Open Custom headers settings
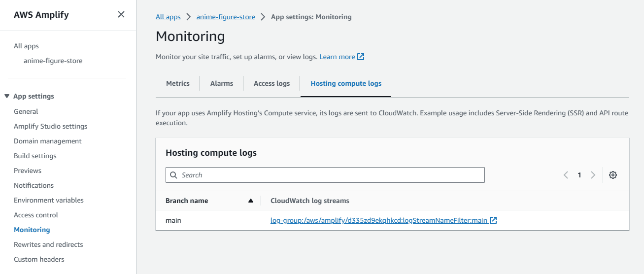 click(x=39, y=259)
